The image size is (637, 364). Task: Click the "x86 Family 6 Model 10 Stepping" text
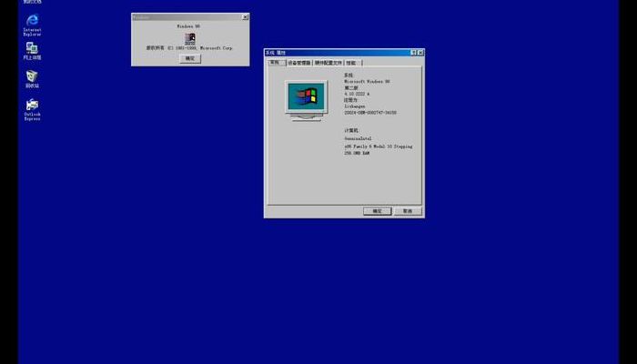point(379,147)
